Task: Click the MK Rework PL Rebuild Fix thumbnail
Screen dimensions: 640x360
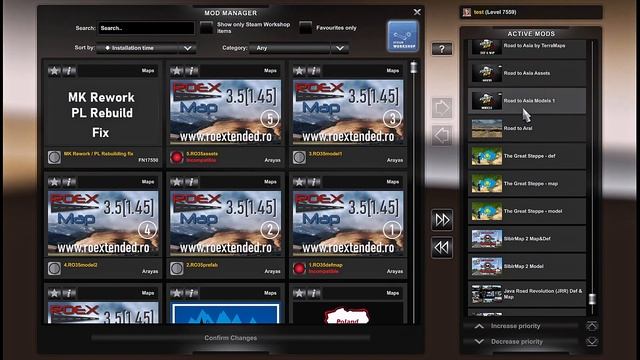Action: [x=103, y=112]
